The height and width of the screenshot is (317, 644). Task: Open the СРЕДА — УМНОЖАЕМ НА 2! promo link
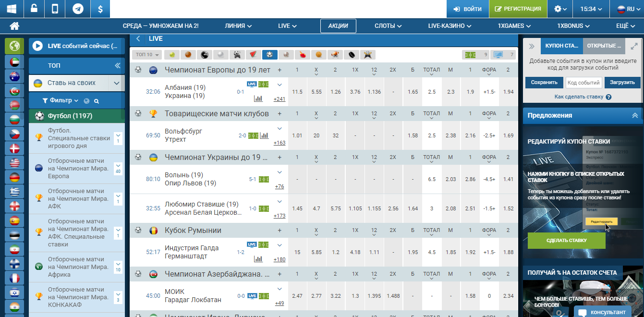[160, 26]
